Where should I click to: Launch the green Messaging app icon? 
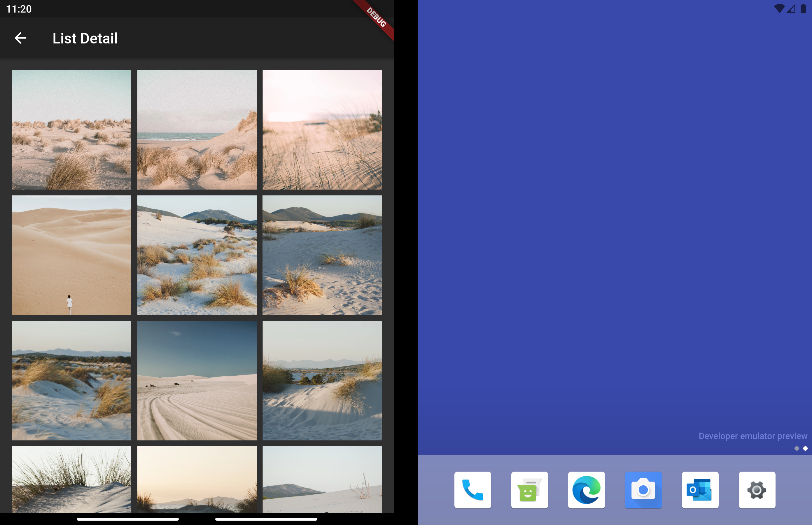pyautogui.click(x=529, y=490)
